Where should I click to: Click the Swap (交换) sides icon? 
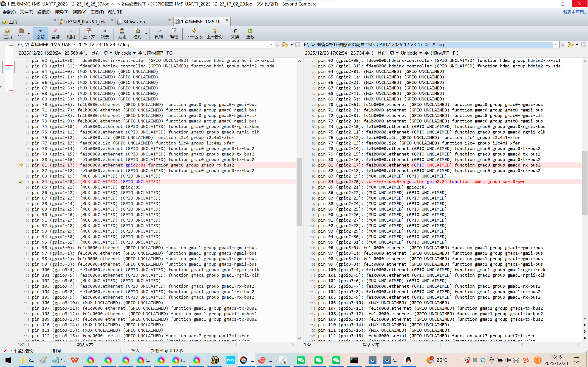tap(235, 33)
